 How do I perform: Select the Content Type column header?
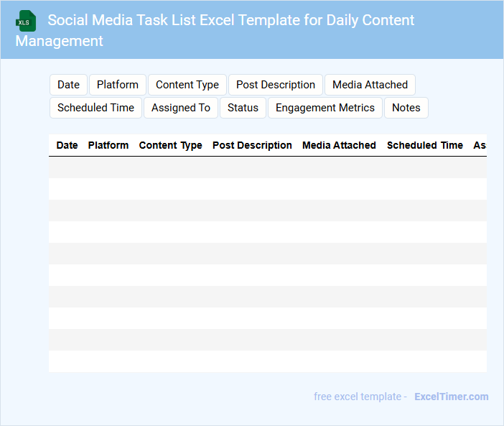pyautogui.click(x=171, y=145)
